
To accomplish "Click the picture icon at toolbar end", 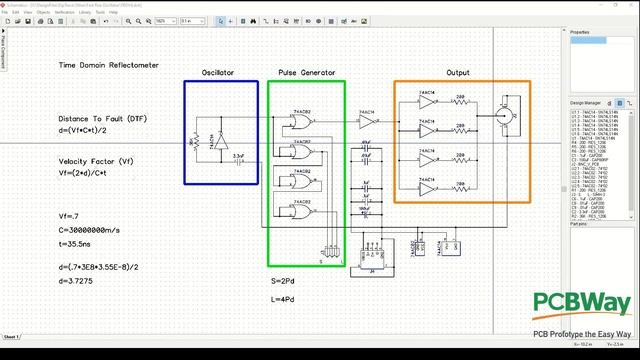I will point(364,21).
